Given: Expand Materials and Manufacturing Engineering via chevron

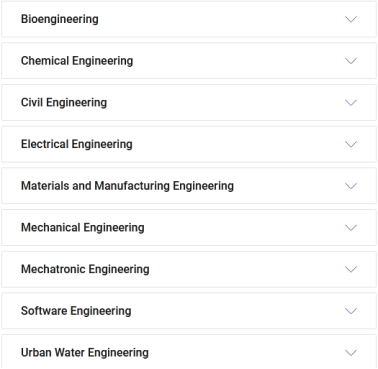Looking at the screenshot, I should coord(351,186).
